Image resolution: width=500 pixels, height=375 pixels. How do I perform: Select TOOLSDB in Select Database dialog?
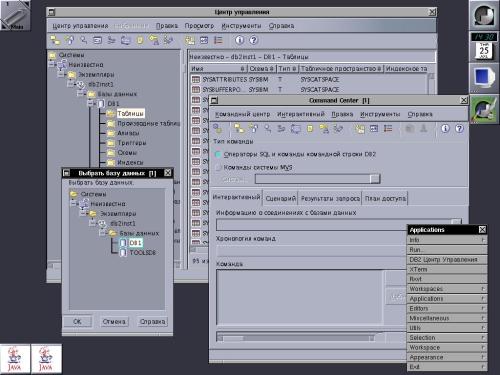[x=142, y=253]
